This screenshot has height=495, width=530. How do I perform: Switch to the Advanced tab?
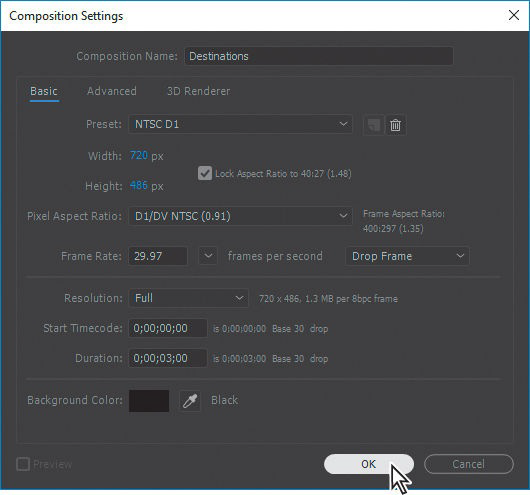[x=112, y=91]
